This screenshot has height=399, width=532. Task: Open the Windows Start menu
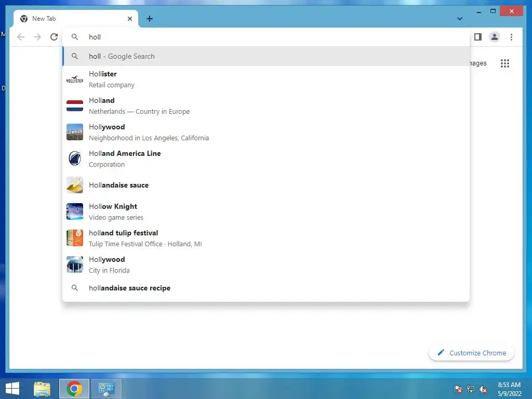[x=12, y=389]
